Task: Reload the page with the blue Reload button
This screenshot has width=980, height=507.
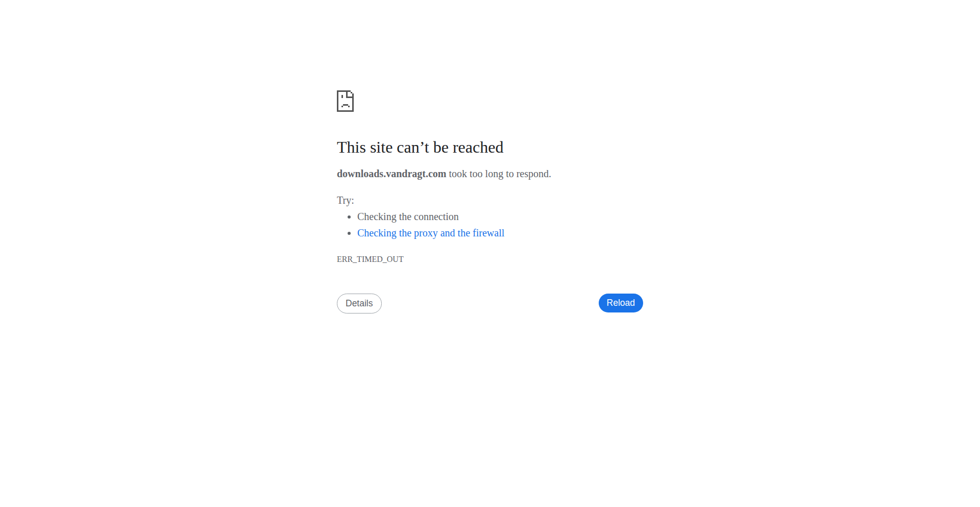Action: [x=621, y=303]
